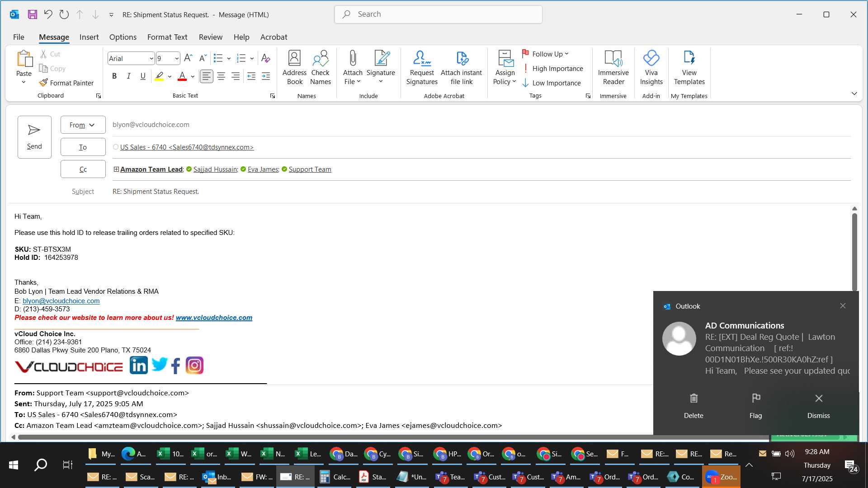Viewport: 868px width, 488px height.
Task: Click blyon@vcloudchoice.com email link
Action: tap(61, 301)
